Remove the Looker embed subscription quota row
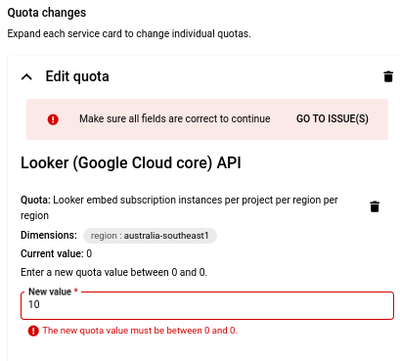The height and width of the screenshot is (361, 400). (x=375, y=206)
